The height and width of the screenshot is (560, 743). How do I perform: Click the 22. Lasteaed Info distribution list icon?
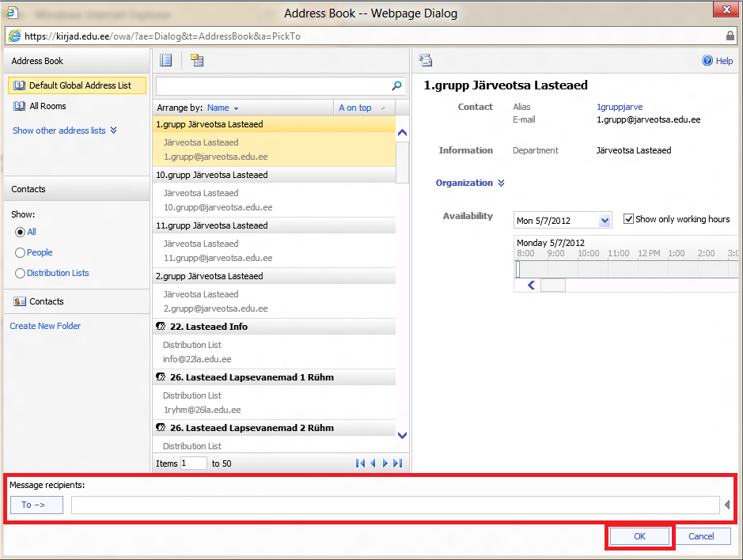point(161,327)
